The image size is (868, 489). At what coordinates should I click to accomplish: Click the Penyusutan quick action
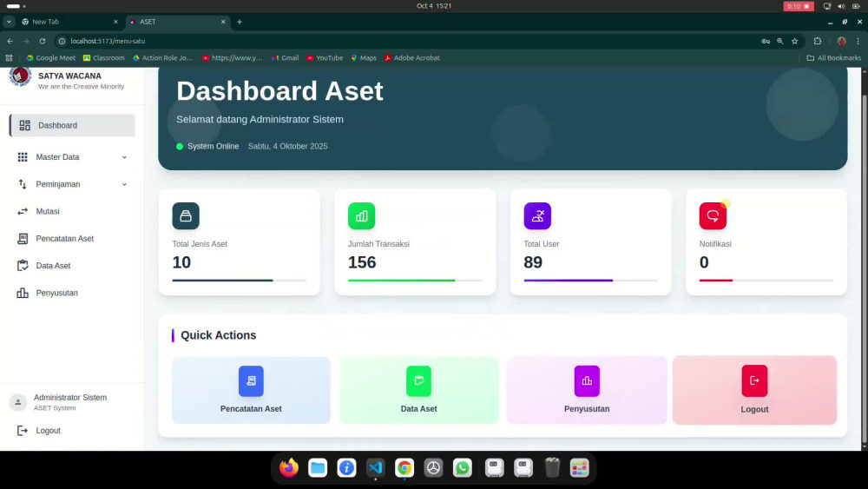point(587,391)
